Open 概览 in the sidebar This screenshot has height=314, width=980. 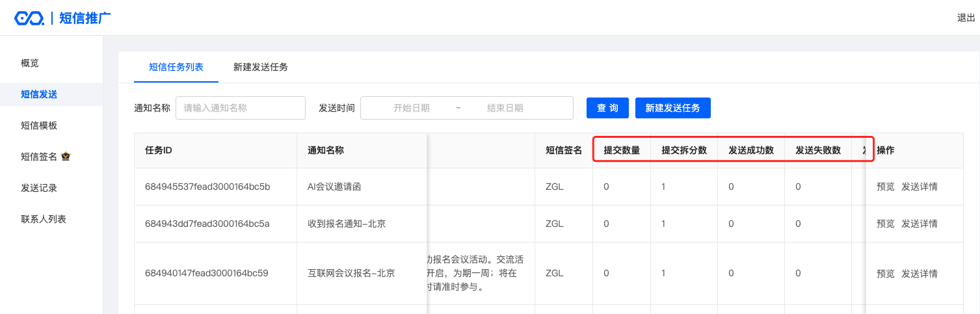[x=30, y=63]
